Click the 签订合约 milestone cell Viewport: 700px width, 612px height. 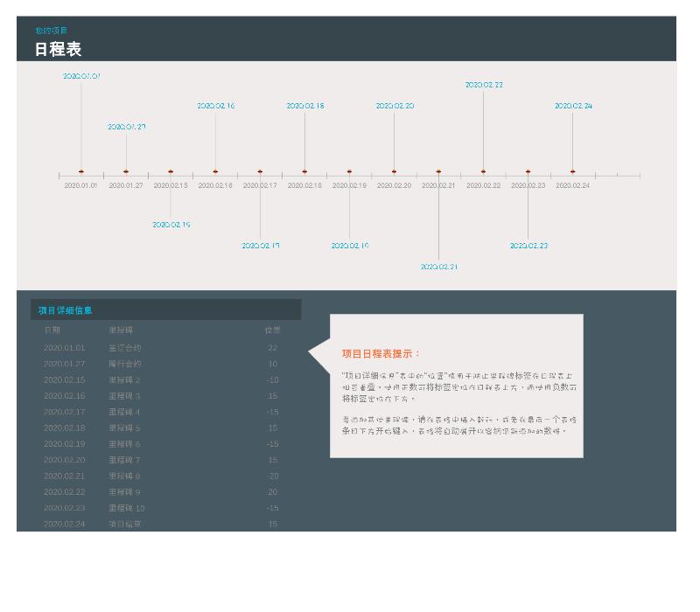point(125,348)
